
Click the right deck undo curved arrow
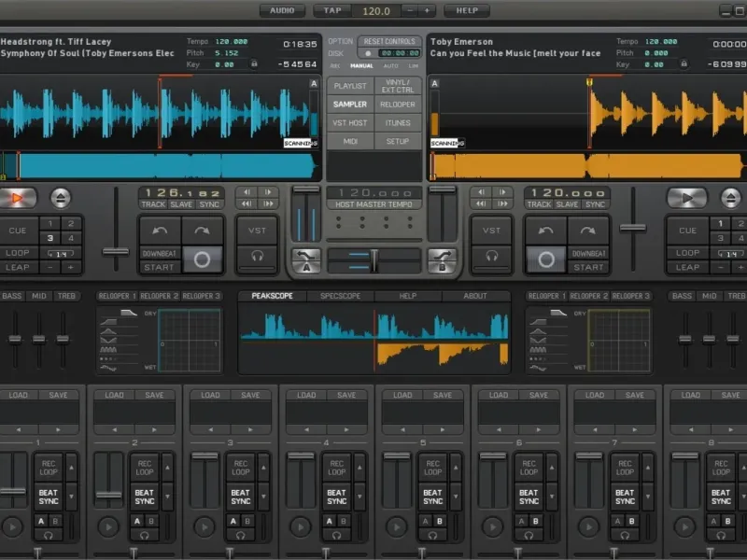tap(545, 231)
